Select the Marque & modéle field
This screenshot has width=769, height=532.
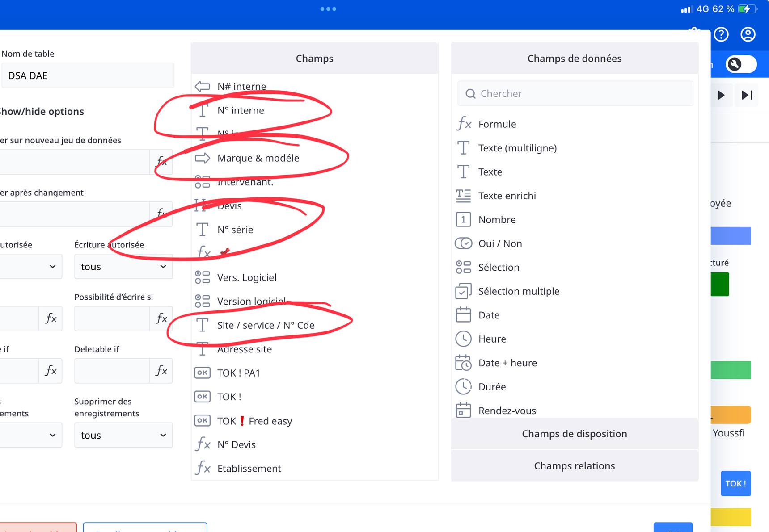point(258,158)
